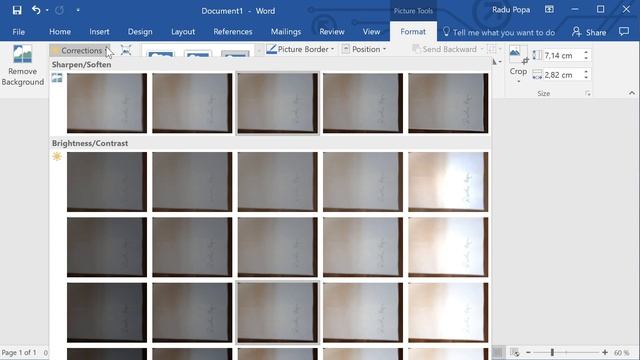
Task: Click Send Backward button
Action: pyautogui.click(x=444, y=49)
